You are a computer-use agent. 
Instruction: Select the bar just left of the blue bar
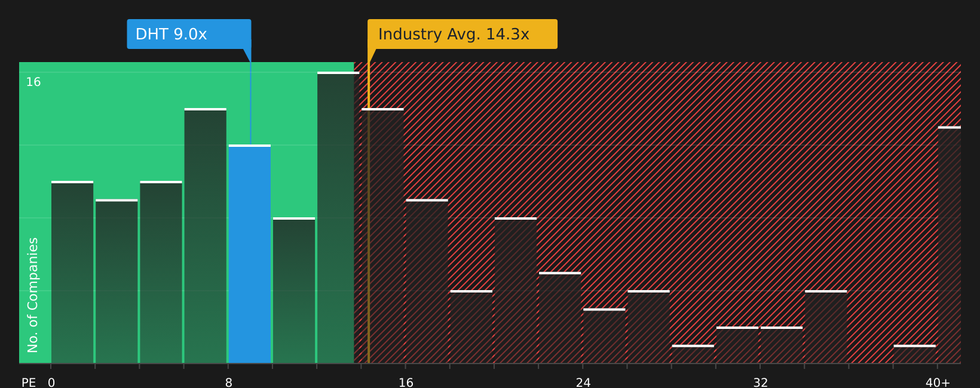[206, 236]
